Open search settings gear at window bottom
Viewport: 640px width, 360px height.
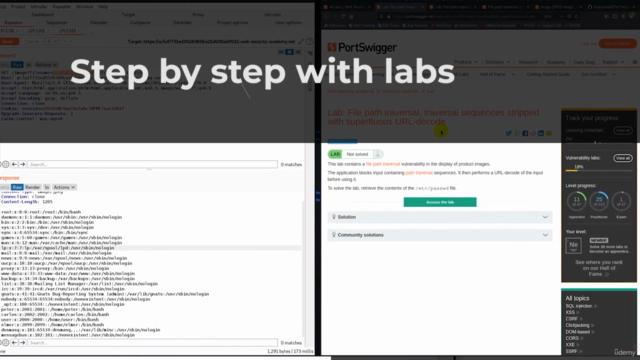(5, 342)
